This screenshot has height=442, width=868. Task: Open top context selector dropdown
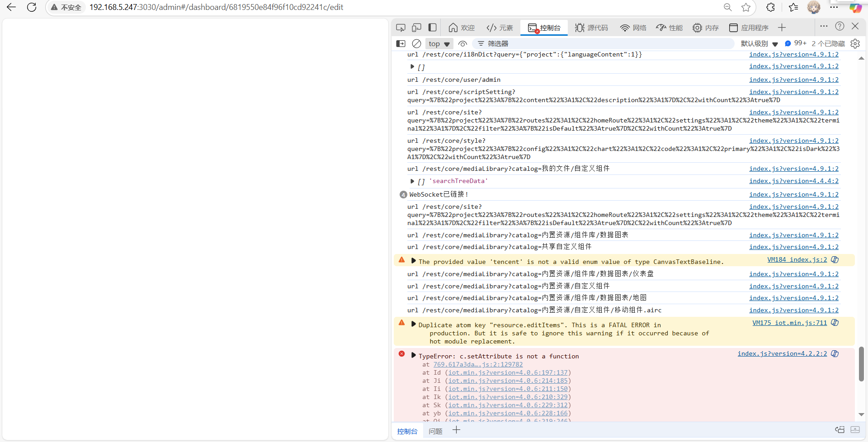(439, 44)
